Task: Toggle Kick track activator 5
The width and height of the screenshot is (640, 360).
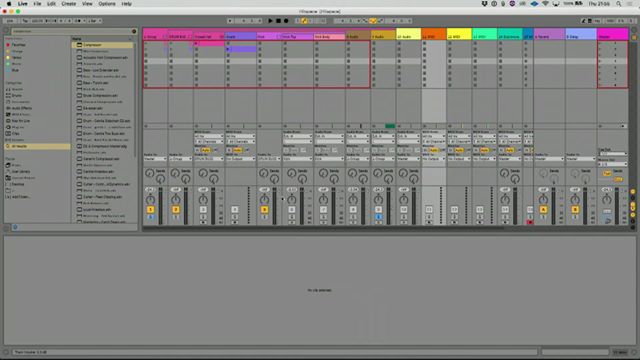Action: pos(264,209)
